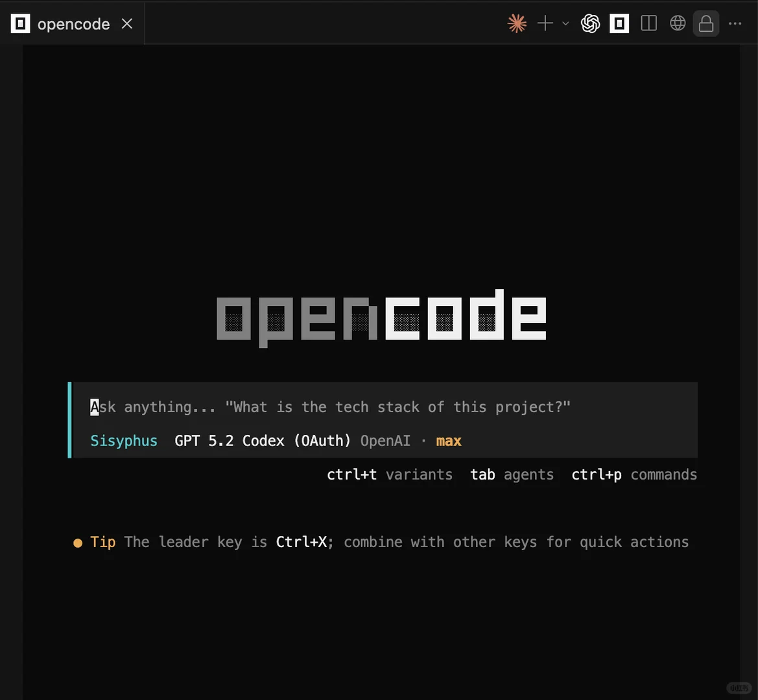This screenshot has height=700, width=758.
Task: Click the white opencode icon in toolbar
Action: 619,23
